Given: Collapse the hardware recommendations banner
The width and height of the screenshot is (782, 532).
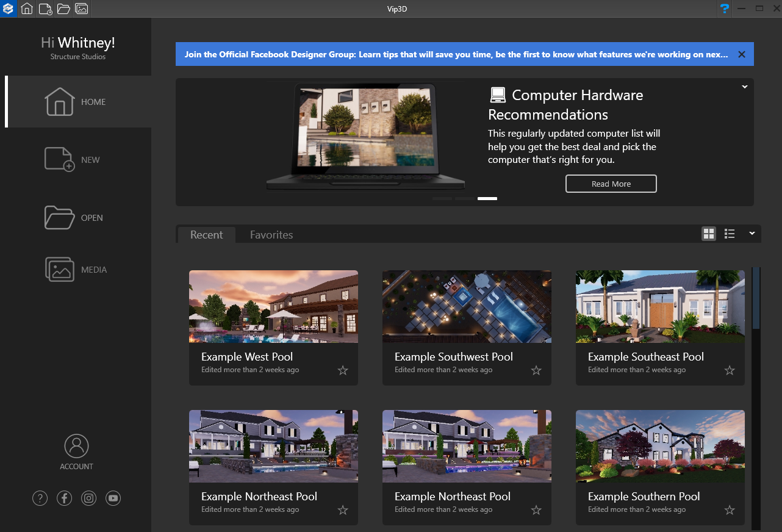Looking at the screenshot, I should [x=744, y=87].
